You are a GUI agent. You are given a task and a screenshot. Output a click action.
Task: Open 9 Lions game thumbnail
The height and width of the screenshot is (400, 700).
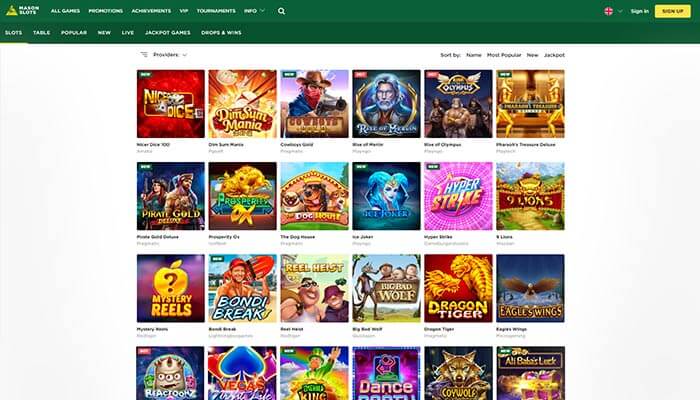coord(530,196)
